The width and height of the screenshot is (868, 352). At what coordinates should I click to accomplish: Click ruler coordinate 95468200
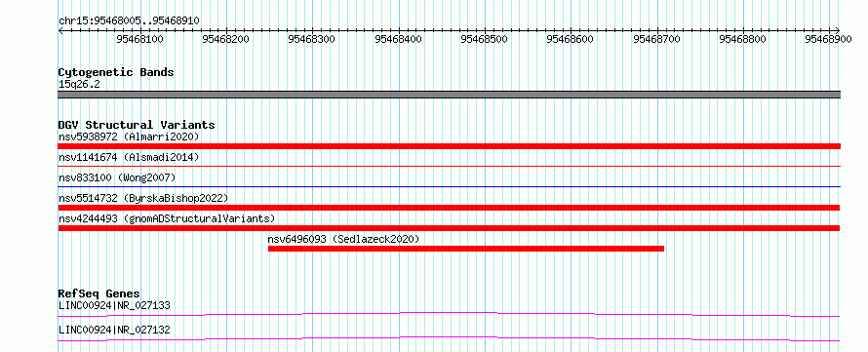[226, 39]
